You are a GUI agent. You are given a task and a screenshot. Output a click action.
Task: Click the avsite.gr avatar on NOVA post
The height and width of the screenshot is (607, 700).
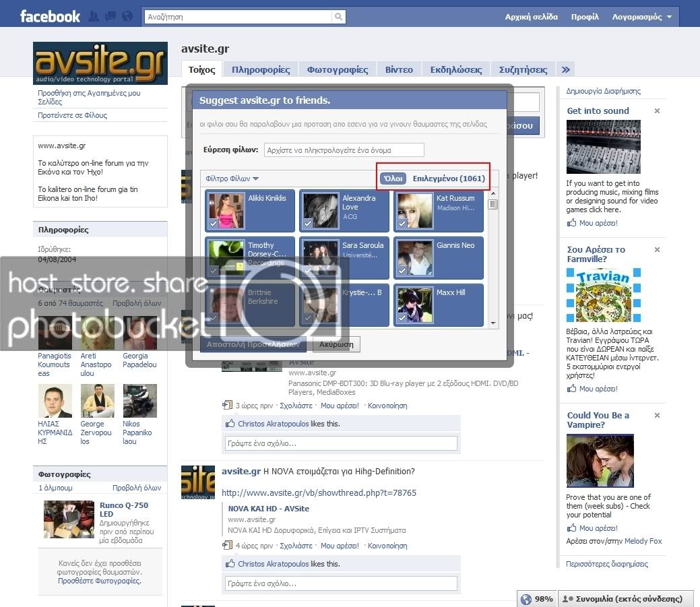coord(198,482)
